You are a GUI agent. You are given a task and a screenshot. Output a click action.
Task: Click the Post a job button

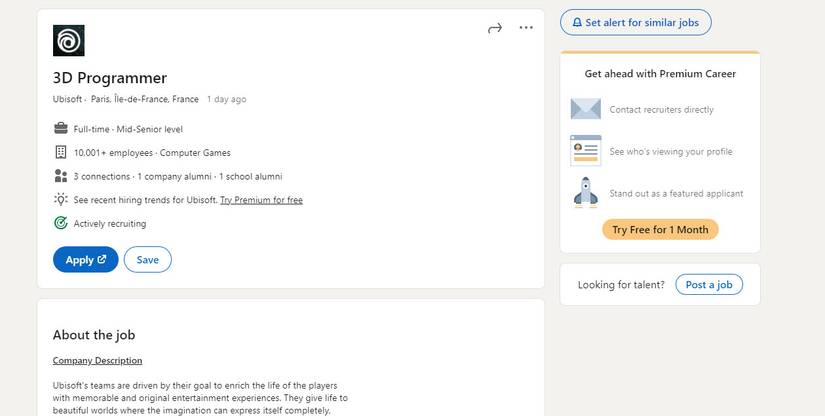[709, 285]
